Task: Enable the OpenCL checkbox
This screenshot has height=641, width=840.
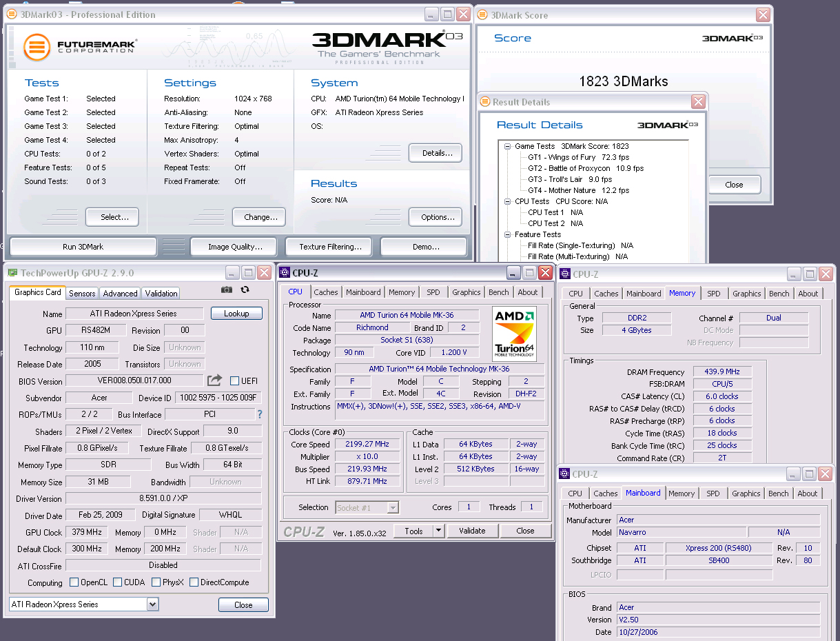Action: (74, 582)
